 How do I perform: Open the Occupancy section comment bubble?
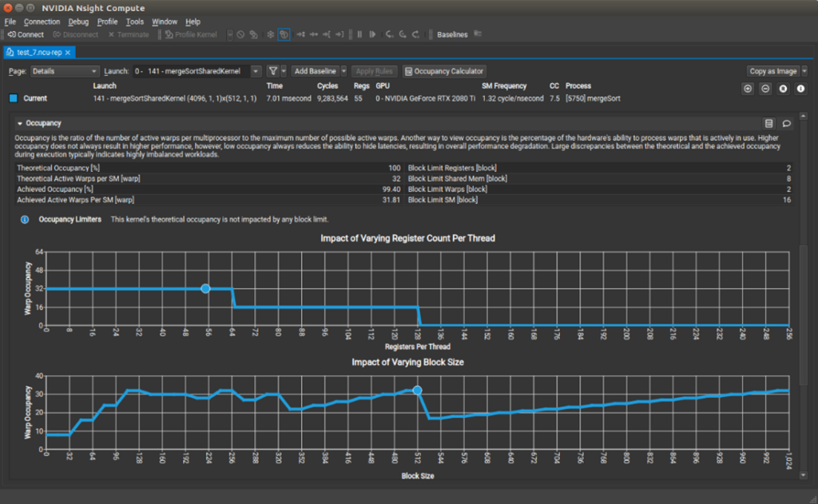tap(786, 124)
